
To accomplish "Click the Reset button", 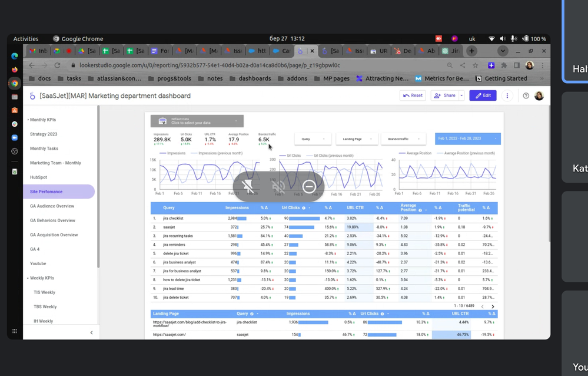I will [x=413, y=95].
